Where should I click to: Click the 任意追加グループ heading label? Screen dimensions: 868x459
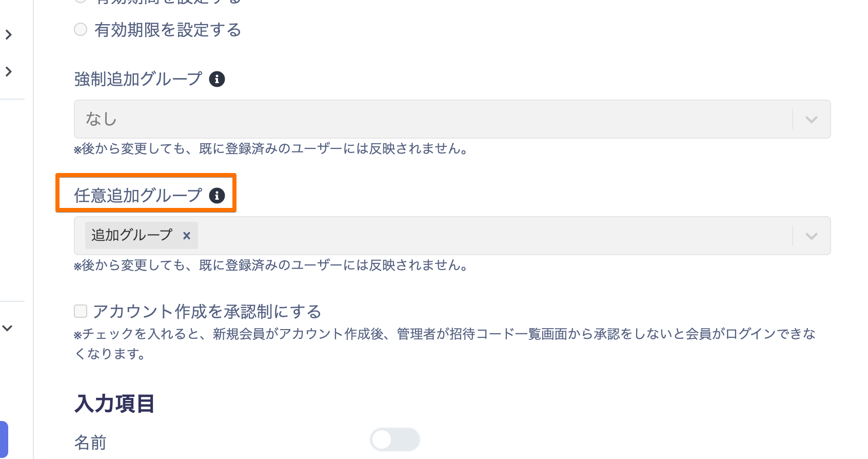pos(139,196)
